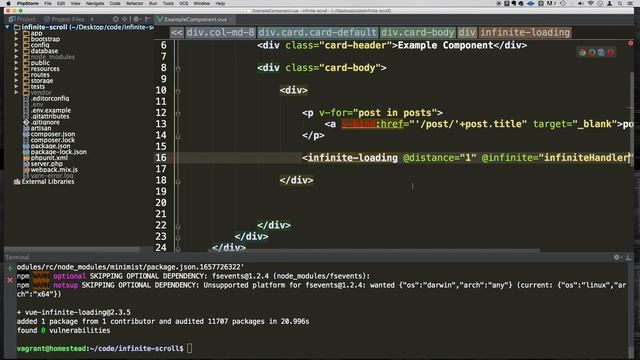Open the Refactor menu
The image size is (640, 360).
134,3
